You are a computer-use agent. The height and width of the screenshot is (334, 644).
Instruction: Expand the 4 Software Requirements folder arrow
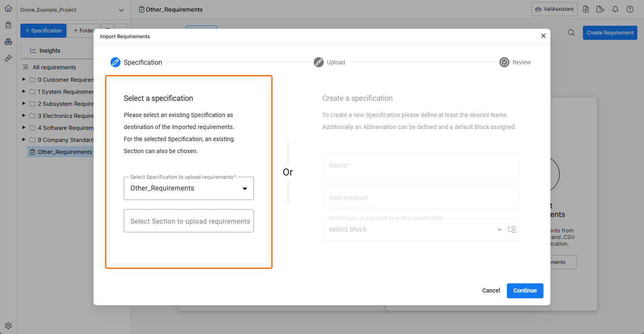tap(24, 127)
